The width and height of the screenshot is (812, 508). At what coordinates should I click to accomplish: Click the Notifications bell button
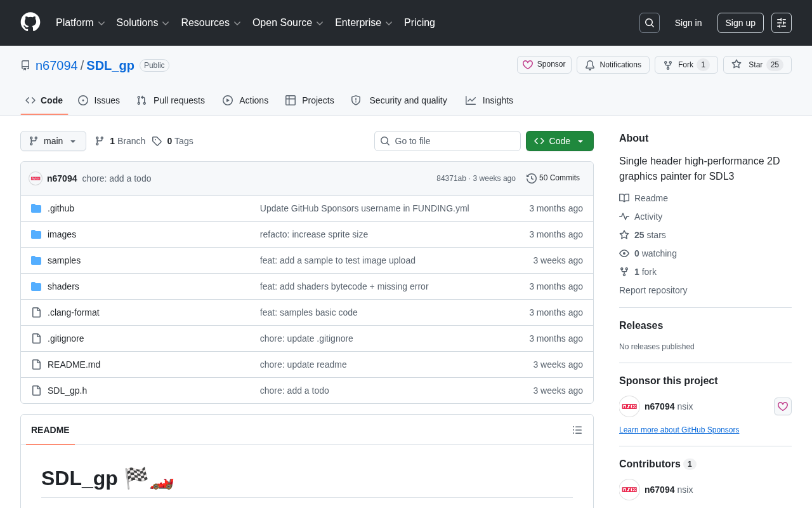(x=613, y=65)
